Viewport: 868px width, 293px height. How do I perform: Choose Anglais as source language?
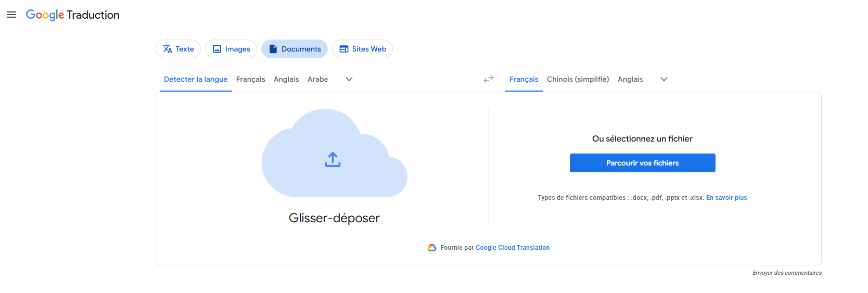(286, 79)
